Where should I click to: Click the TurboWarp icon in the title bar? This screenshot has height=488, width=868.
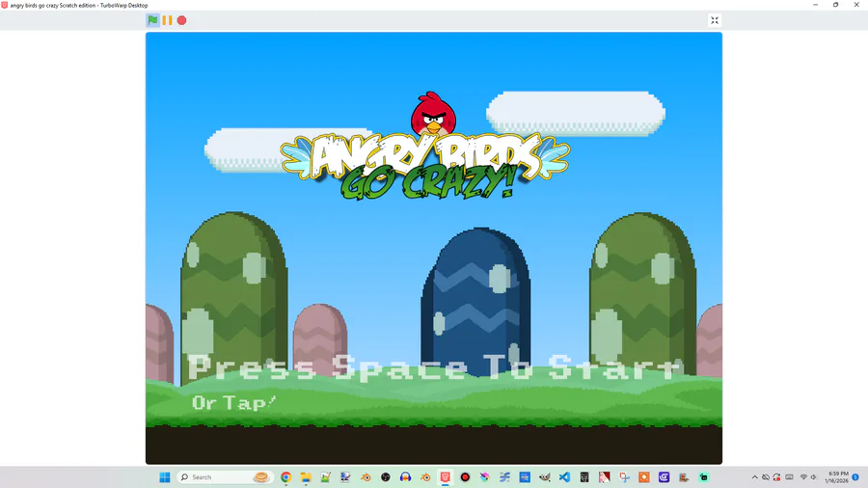coord(5,5)
